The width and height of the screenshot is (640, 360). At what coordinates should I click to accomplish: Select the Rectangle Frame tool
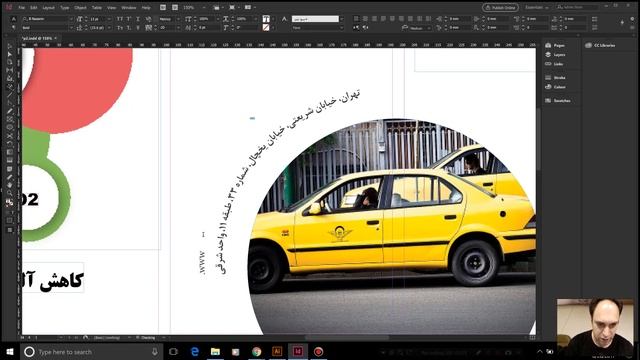pyautogui.click(x=10, y=119)
